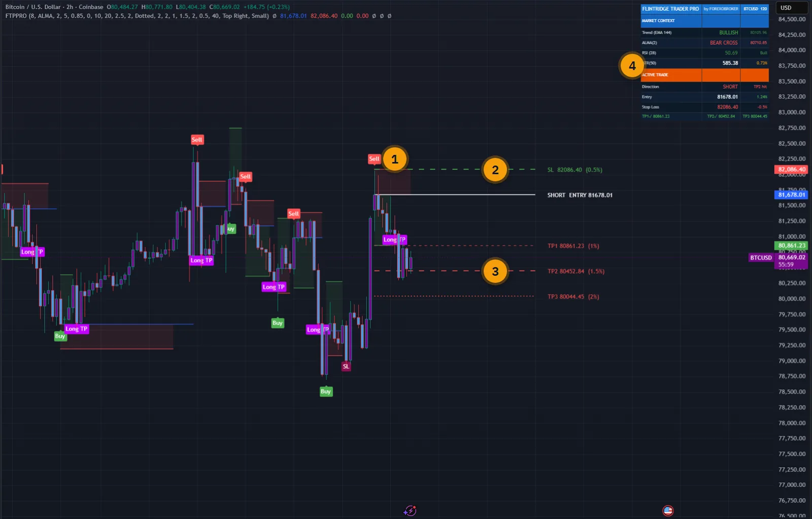Click the 1.24% entry profit cell
The width and height of the screenshot is (812, 519).
click(762, 97)
